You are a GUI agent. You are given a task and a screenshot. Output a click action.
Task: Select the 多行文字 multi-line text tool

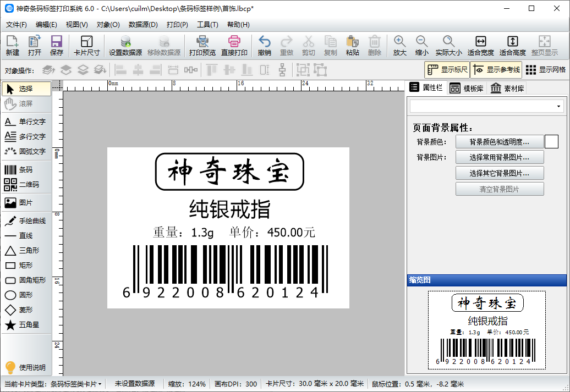[x=26, y=136]
